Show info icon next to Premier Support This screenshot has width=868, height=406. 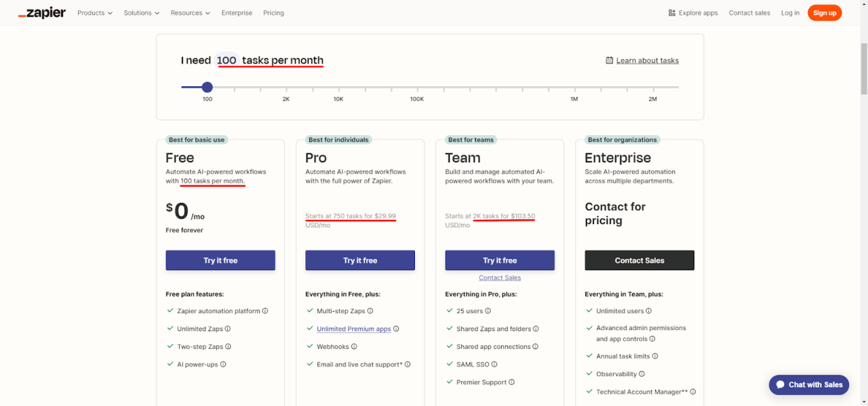[x=512, y=382]
